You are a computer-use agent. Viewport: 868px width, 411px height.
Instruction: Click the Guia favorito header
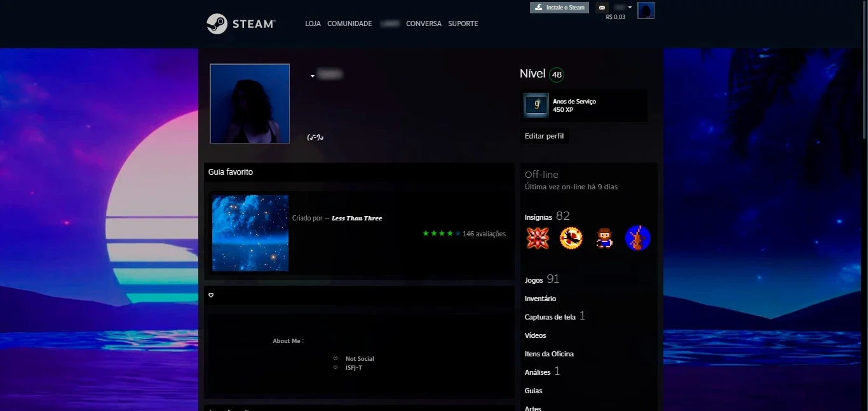coord(231,172)
